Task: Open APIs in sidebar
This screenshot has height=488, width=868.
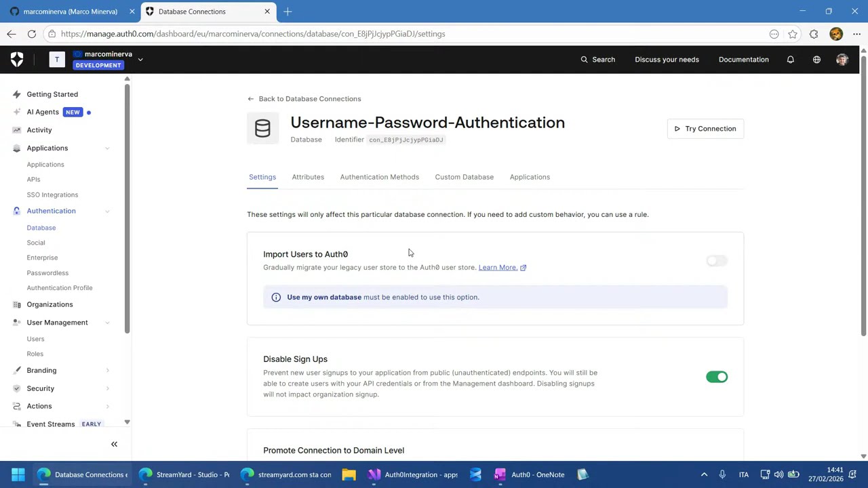Action: click(x=33, y=180)
